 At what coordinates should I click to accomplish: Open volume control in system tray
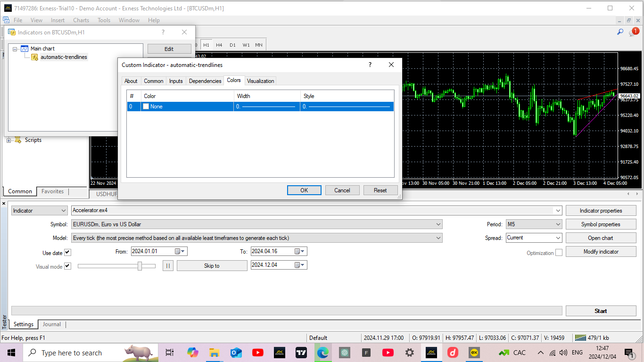point(563,353)
